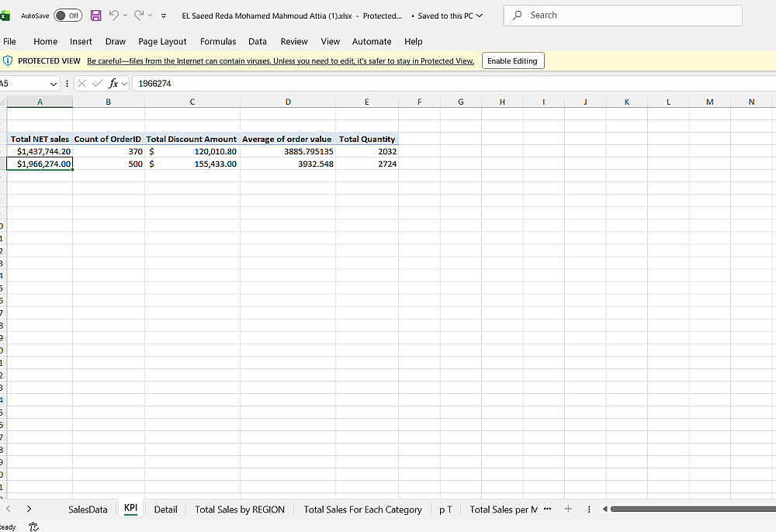This screenshot has width=776, height=532.
Task: Click the New sheet plus icon
Action: click(568, 509)
